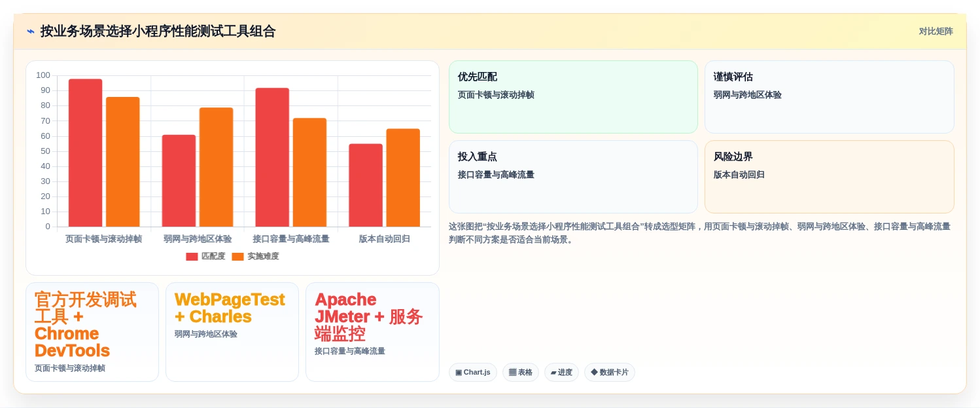Image resolution: width=980 pixels, height=408 pixels.
Task: Click the blue lightning icon beside the title
Action: coord(30,31)
